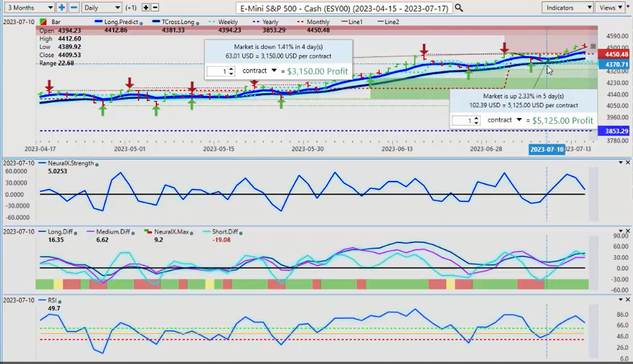Select the Yearly legend label
Screen dimensions: 633x364
pos(270,22)
